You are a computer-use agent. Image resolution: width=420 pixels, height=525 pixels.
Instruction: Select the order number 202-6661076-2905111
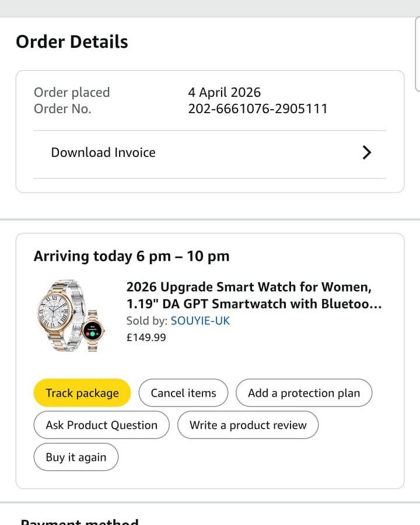tap(258, 109)
